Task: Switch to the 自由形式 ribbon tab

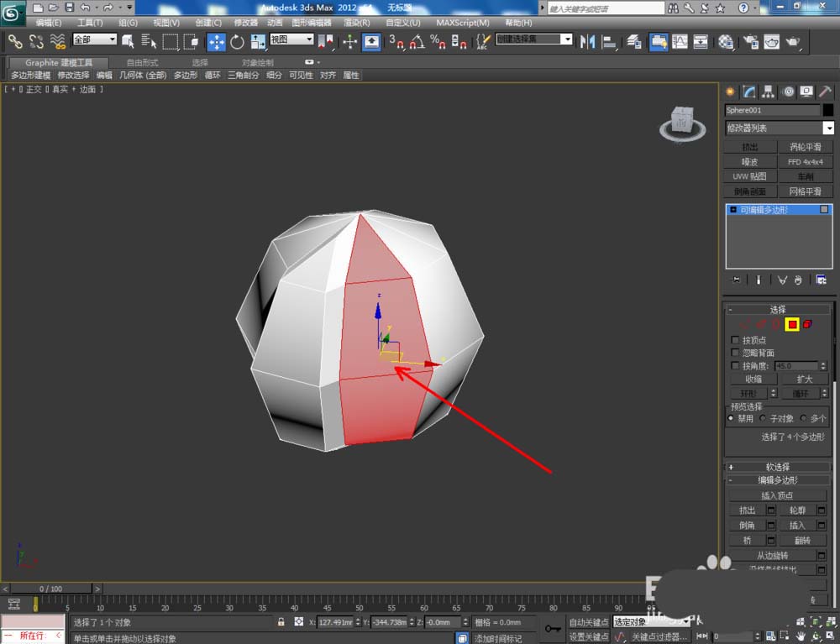Action: click(x=142, y=63)
